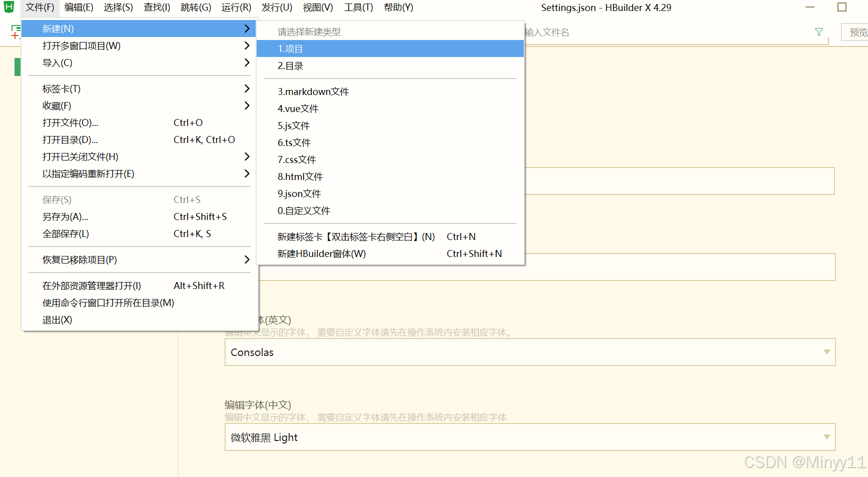Expand the 标签卡(T) submenu
The width and height of the screenshot is (868, 477).
click(140, 89)
